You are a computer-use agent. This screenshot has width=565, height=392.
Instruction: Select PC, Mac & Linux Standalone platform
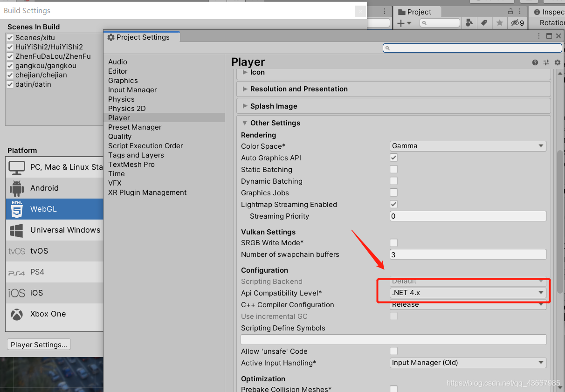(x=55, y=167)
